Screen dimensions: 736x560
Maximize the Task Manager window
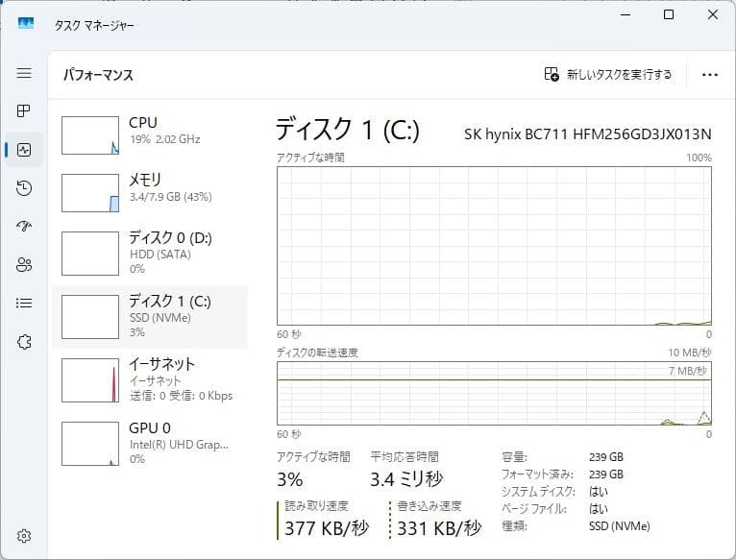point(669,15)
